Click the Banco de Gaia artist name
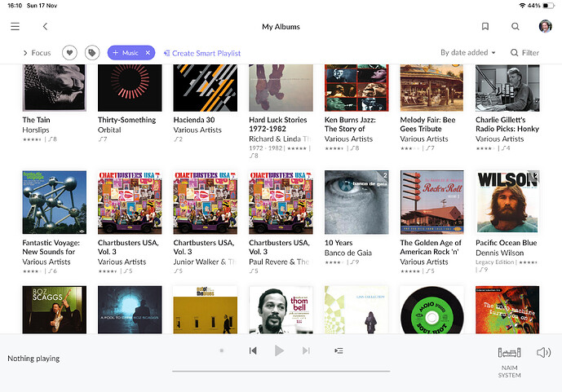 (348, 253)
